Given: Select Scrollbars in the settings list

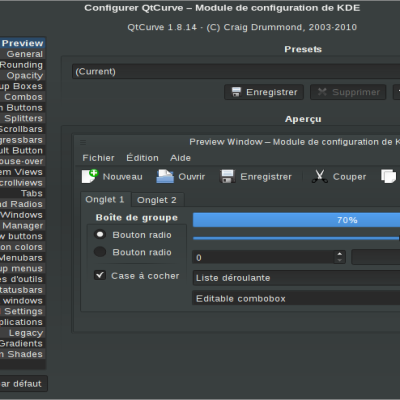Looking at the screenshot, I should pyautogui.click(x=22, y=129).
